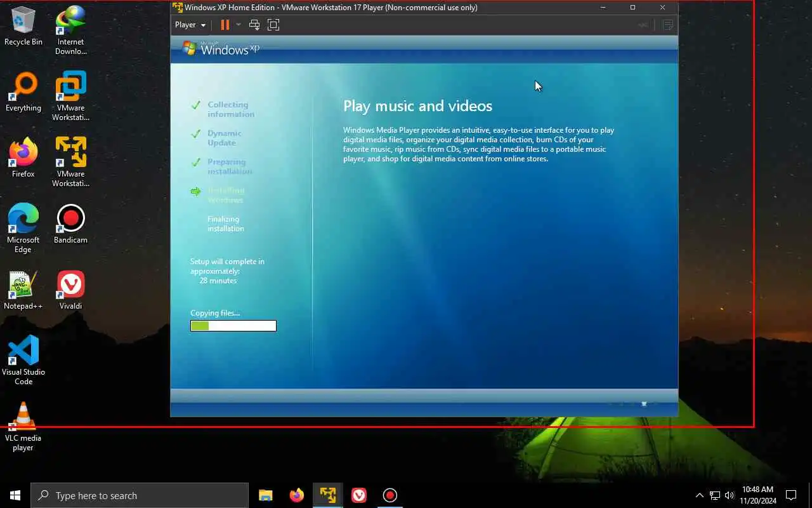Click the 'Dynamic Update' setup step

[x=224, y=138]
